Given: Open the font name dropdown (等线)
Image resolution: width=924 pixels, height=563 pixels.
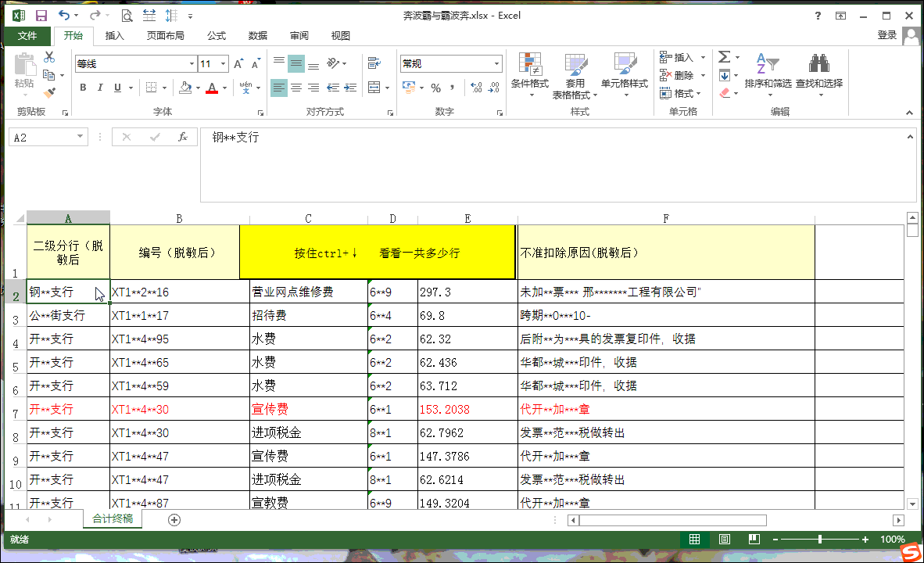Looking at the screenshot, I should click(192, 64).
